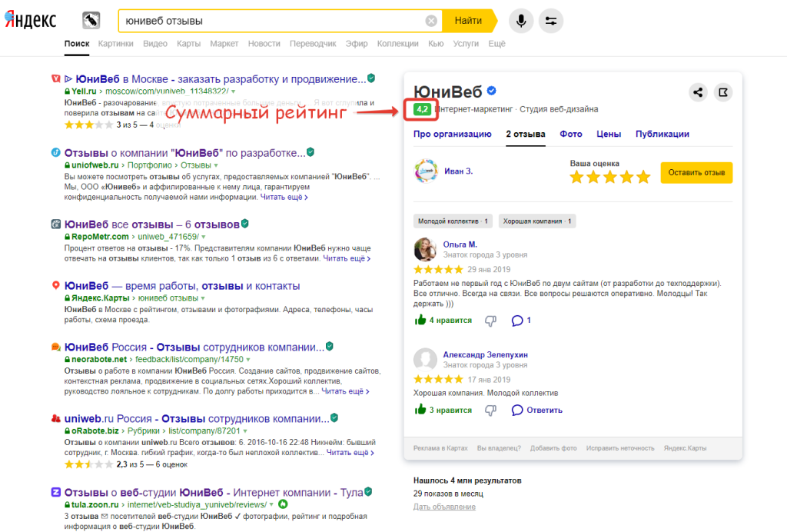Click the Yell.ru favicon of first result

click(55, 78)
